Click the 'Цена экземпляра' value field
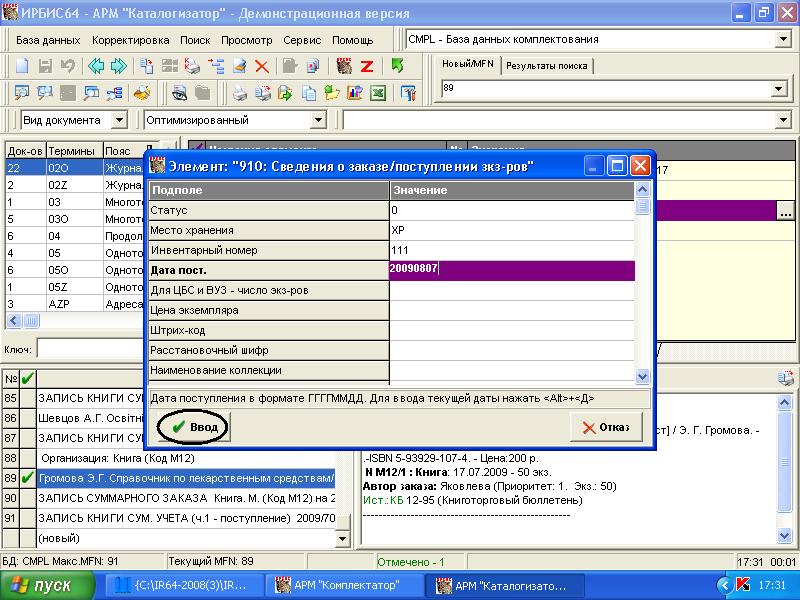Viewport: 800px width, 600px height. pos(512,310)
